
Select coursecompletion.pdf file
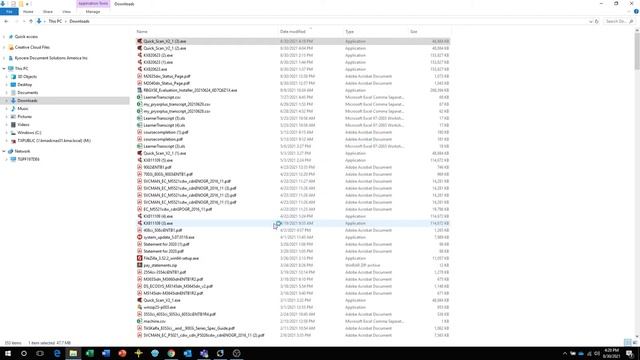[x=163, y=139]
